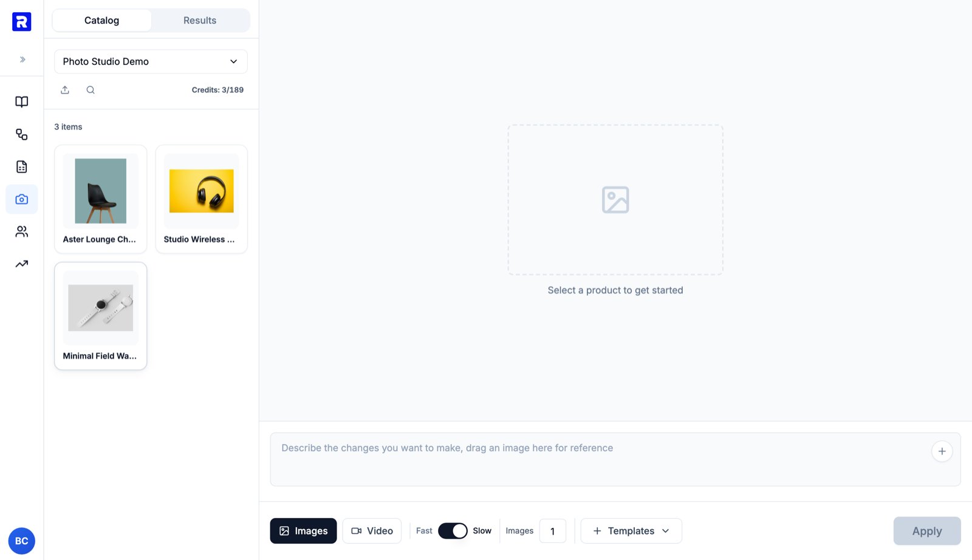The width and height of the screenshot is (972, 560).
Task: Switch to the Catalog tab
Action: 101,20
